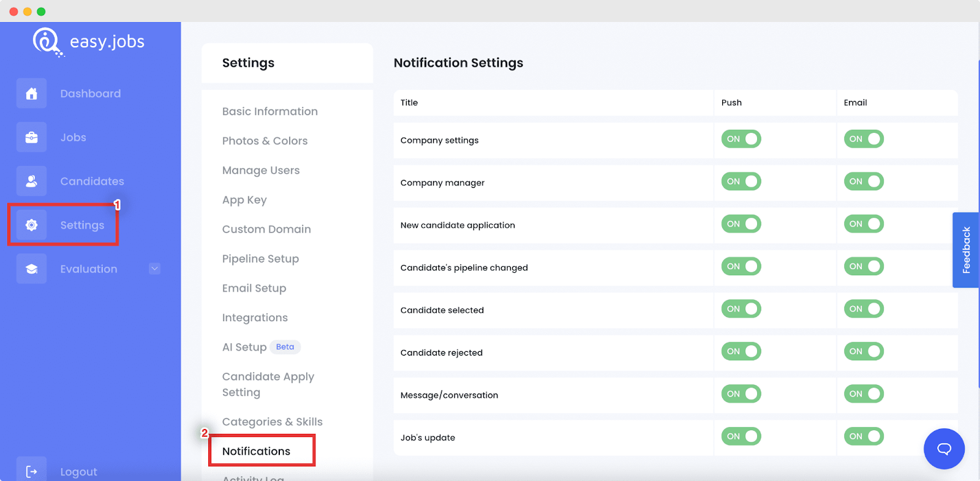This screenshot has width=980, height=481.
Task: Toggle Push for Candidate selected
Action: tap(741, 309)
